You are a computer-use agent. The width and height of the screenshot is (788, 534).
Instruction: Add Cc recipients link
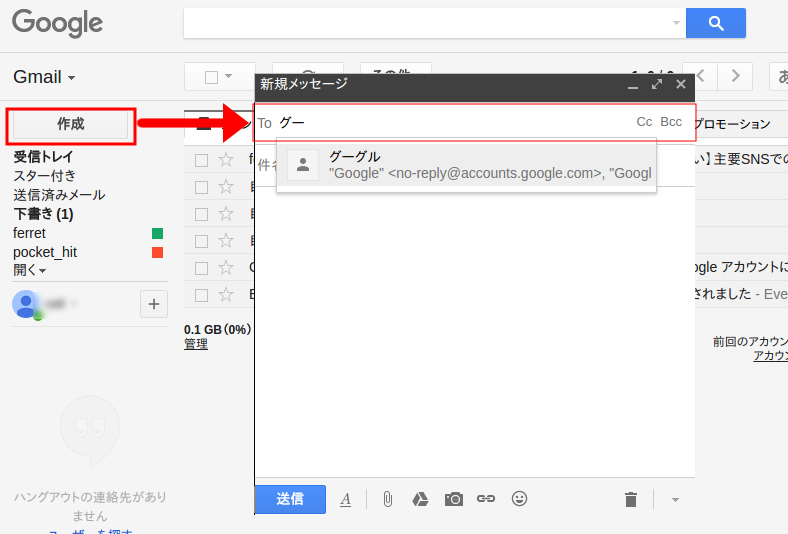(x=644, y=122)
